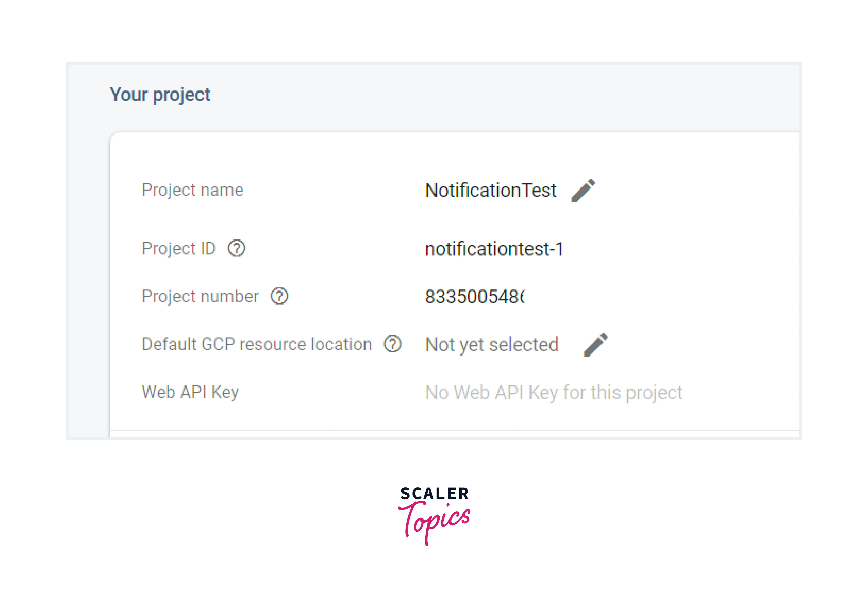Screen dimensions: 868x595
Task: Click the 'Your project' heading
Action: tap(160, 95)
